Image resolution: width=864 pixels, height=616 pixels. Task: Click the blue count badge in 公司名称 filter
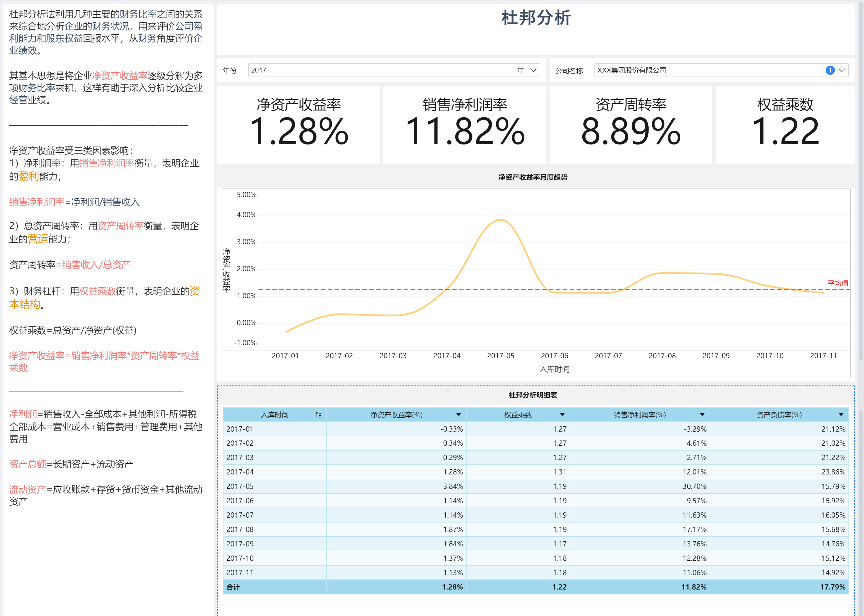tap(830, 70)
